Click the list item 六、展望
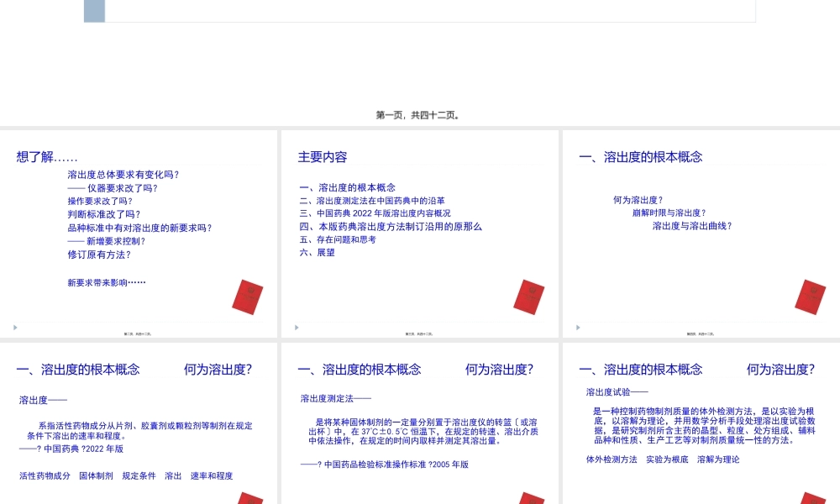This screenshot has height=504, width=840. [317, 252]
